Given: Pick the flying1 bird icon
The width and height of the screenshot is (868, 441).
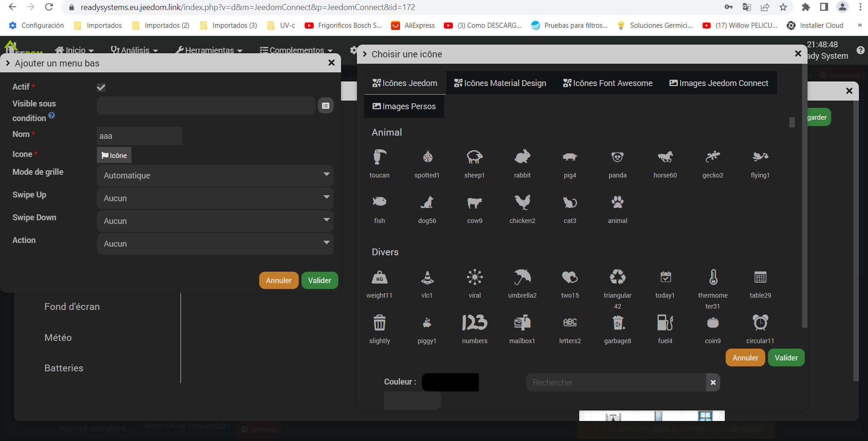Looking at the screenshot, I should 760,157.
